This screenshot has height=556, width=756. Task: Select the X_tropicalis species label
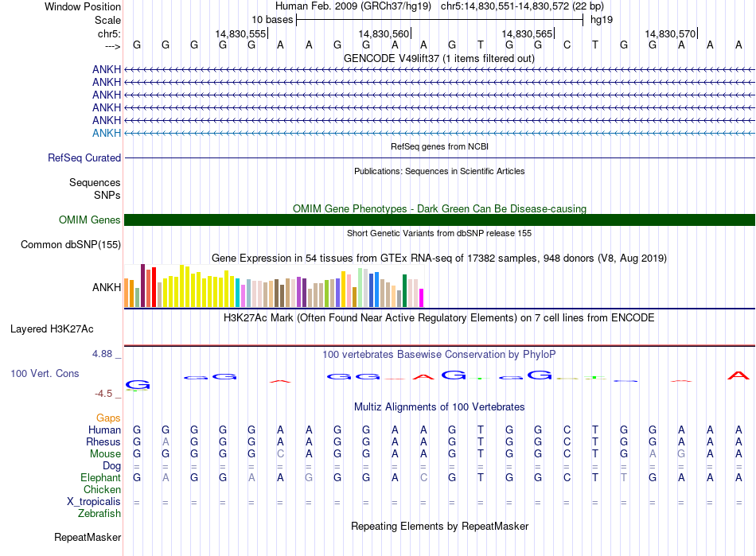(94, 502)
